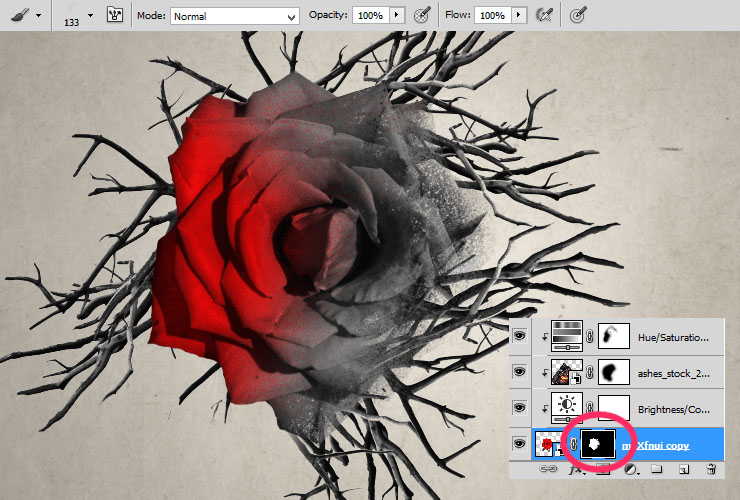740x500 pixels.
Task: Open the layer style fx menu
Action: pyautogui.click(x=575, y=468)
